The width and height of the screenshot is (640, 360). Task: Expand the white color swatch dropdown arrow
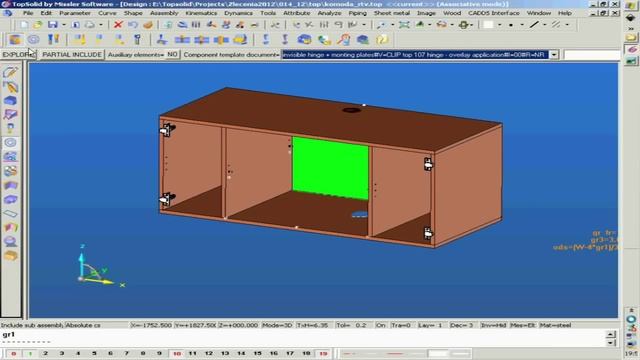[500, 25]
